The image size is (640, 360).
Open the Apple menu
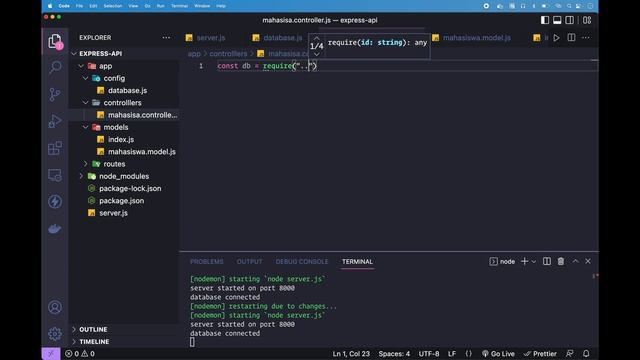pos(50,6)
